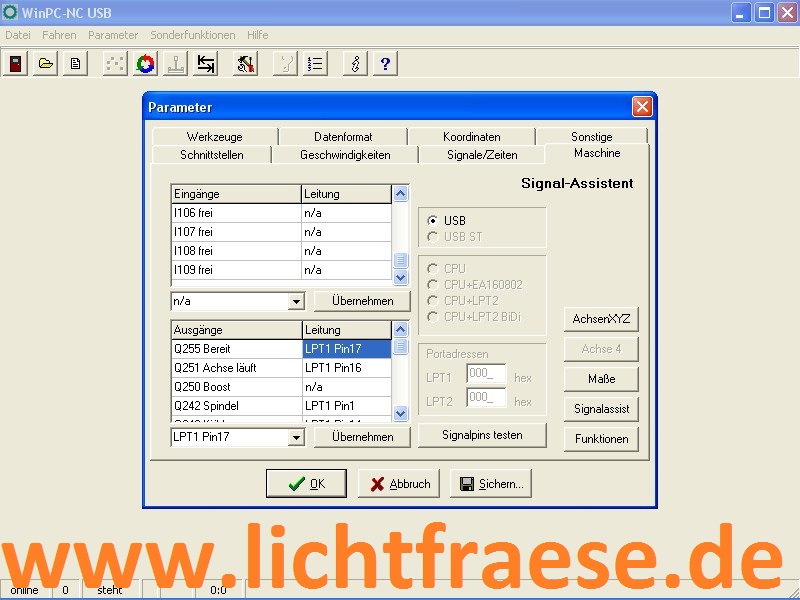Click Übernehmen next to LPT1 Pin17 dropdown
This screenshot has width=800, height=600.
(362, 437)
